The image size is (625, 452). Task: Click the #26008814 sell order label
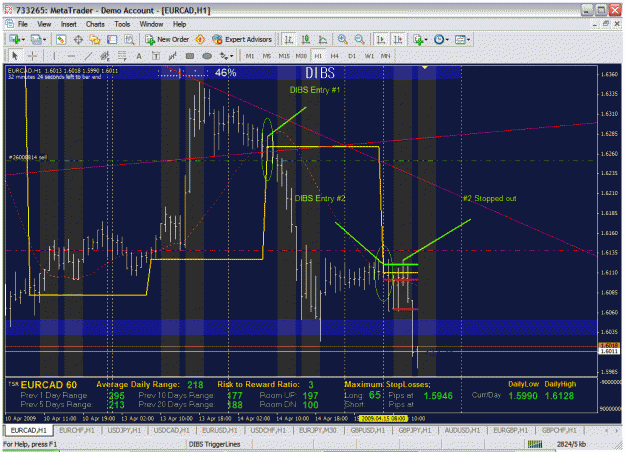pos(28,157)
